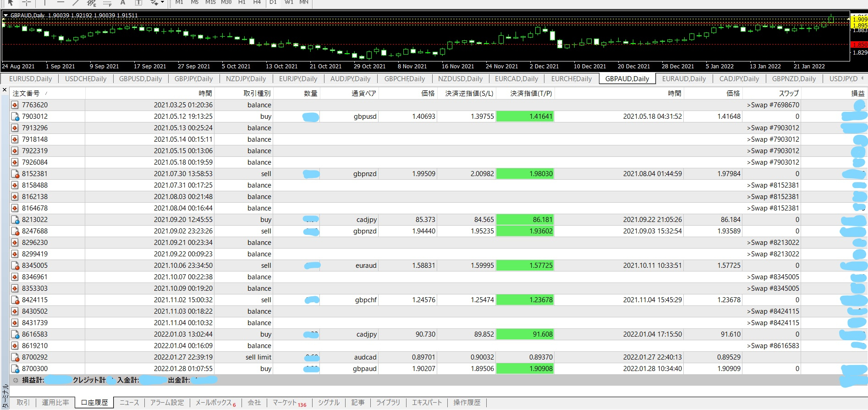
Task: Toggle the W1 weekly timeframe
Action: click(289, 2)
